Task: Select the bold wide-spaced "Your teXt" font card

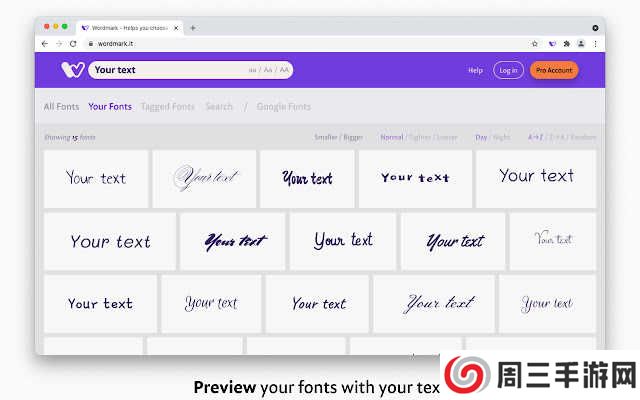Action: point(415,179)
